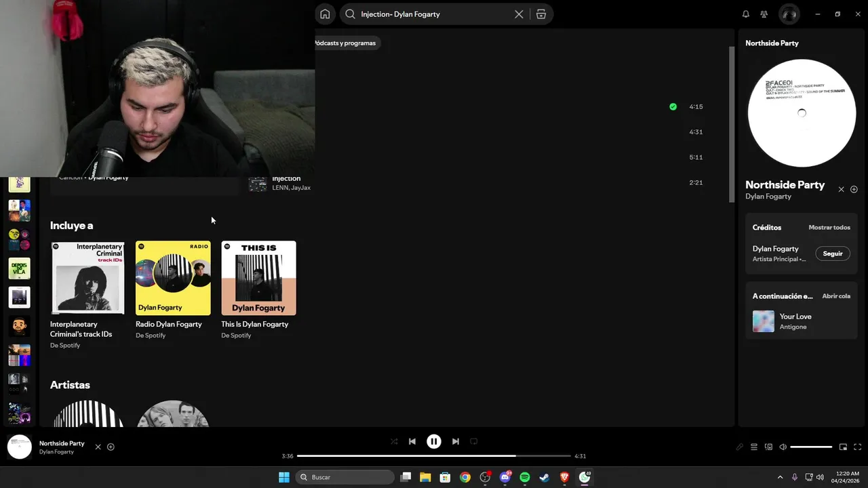This screenshot has height=488, width=868.
Task: Open notifications bell icon
Action: (745, 14)
